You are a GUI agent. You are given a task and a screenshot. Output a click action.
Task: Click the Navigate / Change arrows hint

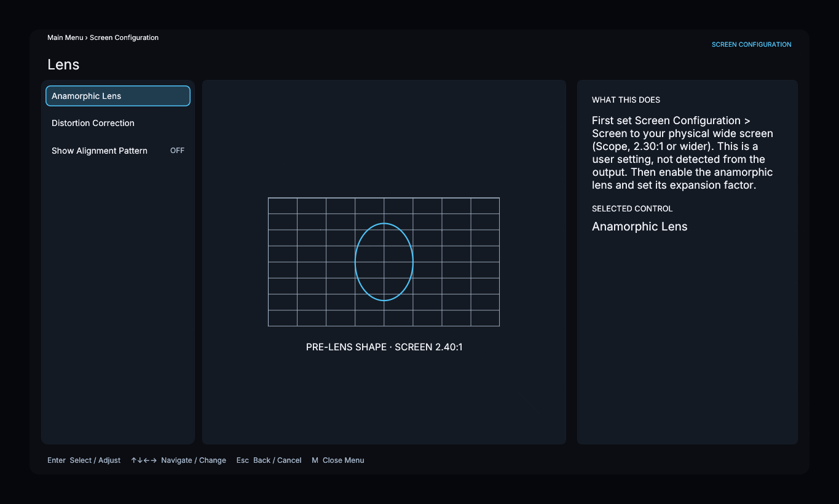[x=178, y=460]
